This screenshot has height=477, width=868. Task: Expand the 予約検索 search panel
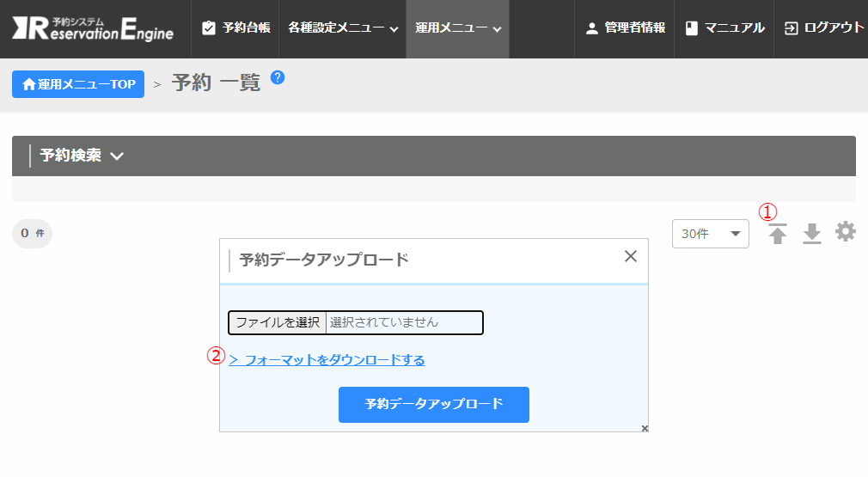[82, 156]
